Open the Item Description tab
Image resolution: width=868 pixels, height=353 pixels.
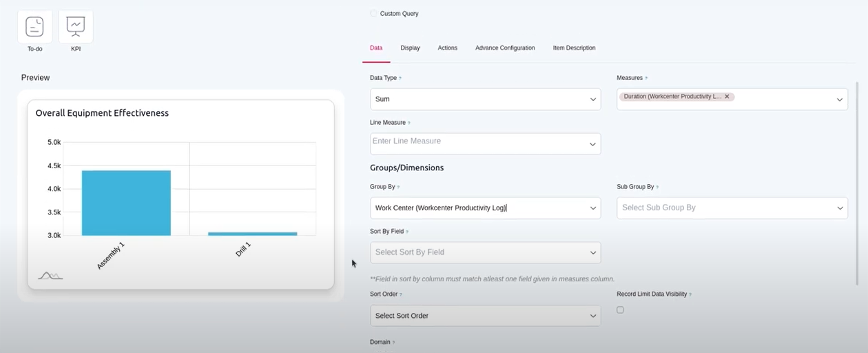click(574, 48)
